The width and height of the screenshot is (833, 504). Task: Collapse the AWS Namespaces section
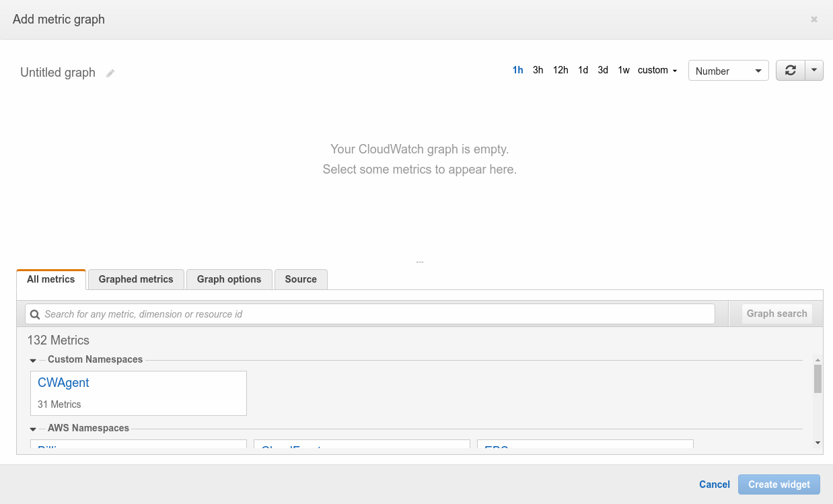tap(33, 429)
